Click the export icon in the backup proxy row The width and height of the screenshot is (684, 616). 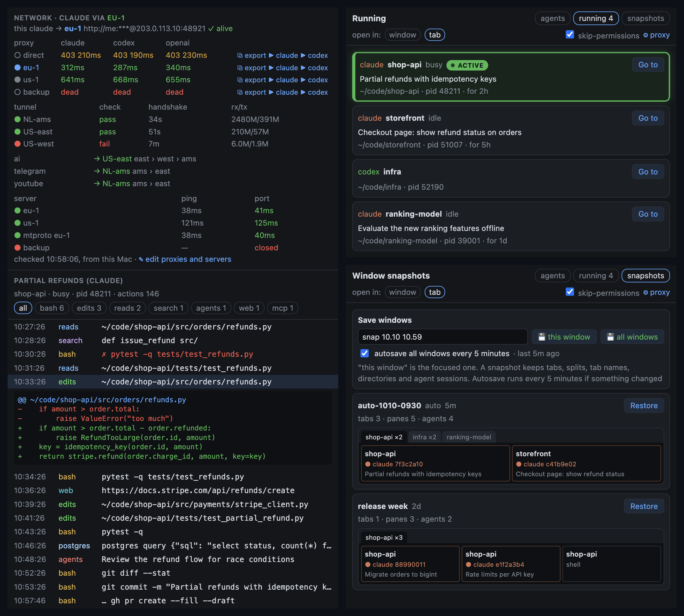(x=240, y=92)
